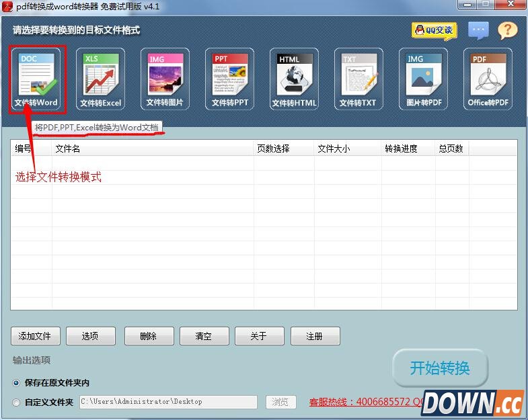Click the 清空 clear list button

coord(204,336)
